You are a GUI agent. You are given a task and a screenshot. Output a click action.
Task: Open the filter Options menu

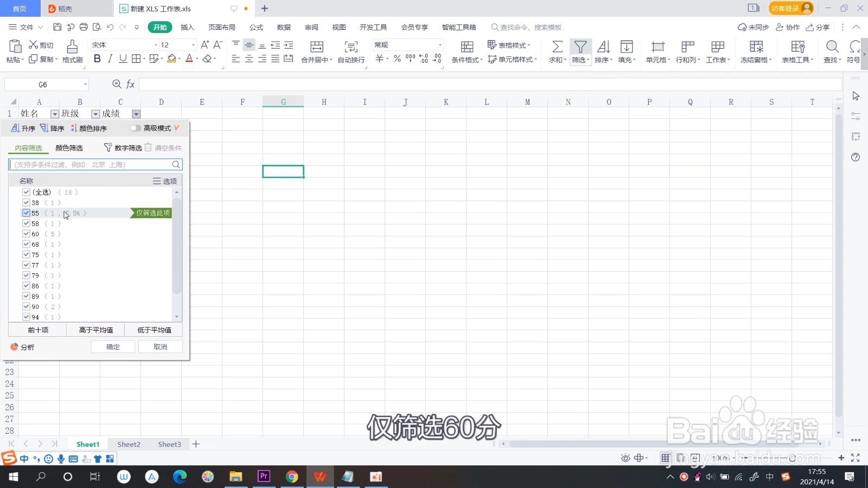tap(165, 181)
